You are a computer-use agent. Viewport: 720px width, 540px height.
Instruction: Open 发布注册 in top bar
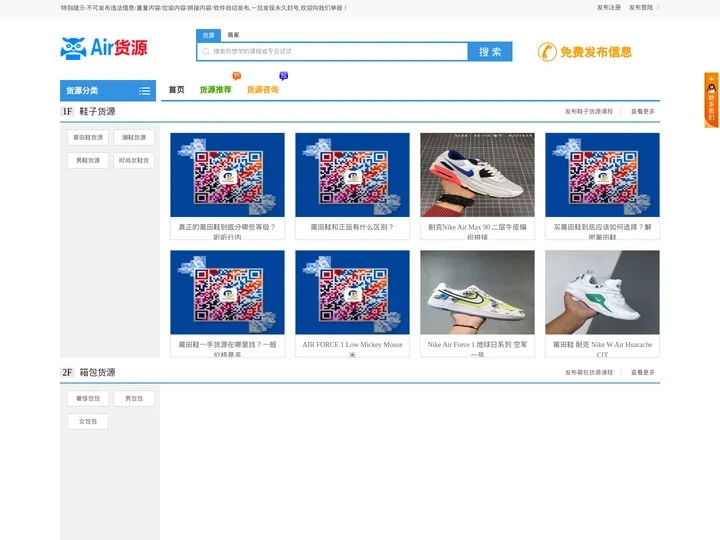[609, 8]
